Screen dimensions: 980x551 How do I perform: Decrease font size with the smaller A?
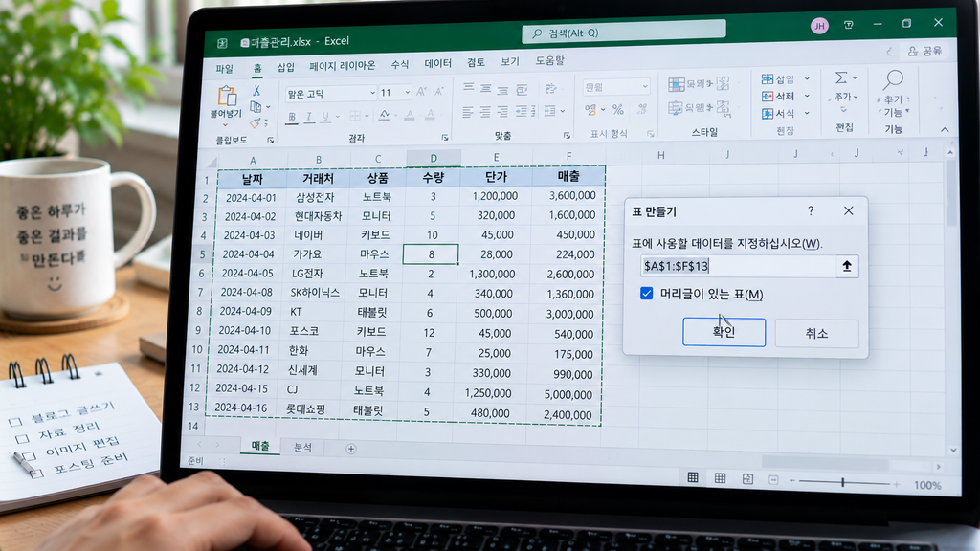438,92
